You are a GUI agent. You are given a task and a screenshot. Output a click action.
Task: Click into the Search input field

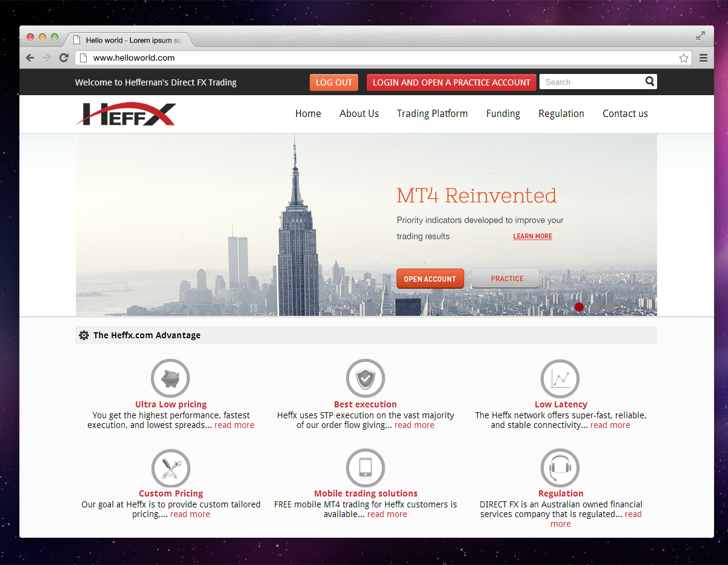(x=591, y=82)
